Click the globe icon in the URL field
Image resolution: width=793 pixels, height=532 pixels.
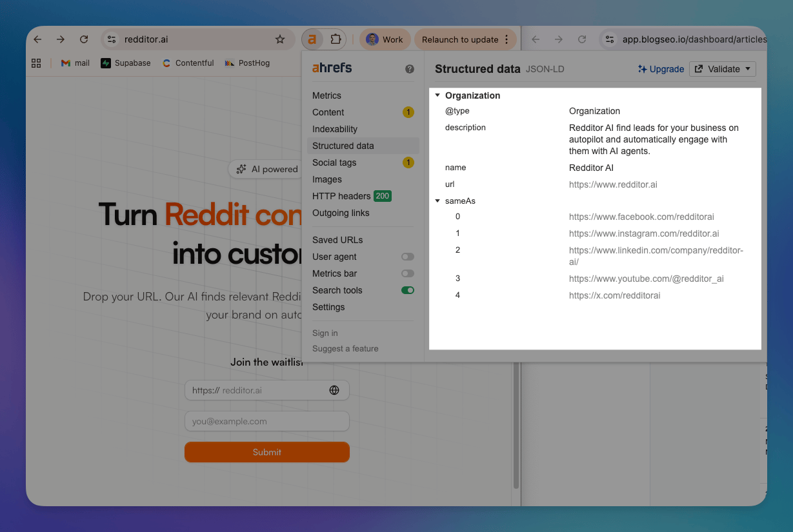tap(334, 390)
